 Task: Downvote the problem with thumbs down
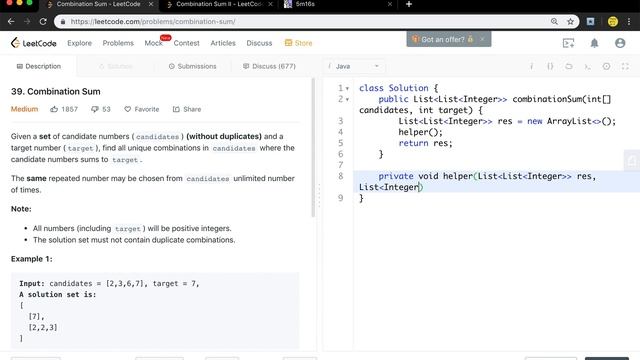[x=95, y=109]
